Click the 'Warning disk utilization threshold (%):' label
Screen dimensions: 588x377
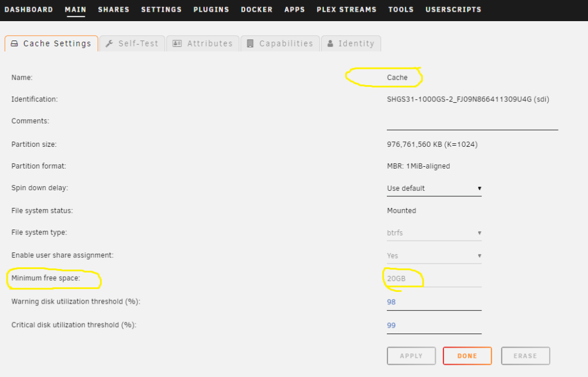point(76,301)
